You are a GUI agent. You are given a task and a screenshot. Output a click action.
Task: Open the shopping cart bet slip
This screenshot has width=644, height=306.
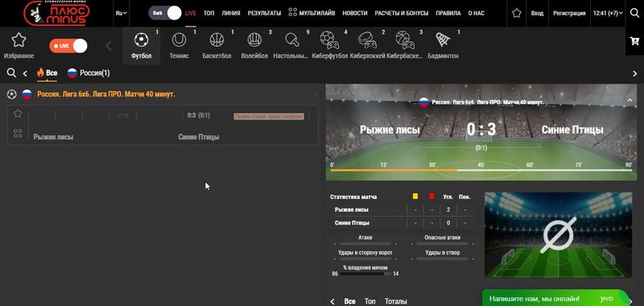(634, 40)
